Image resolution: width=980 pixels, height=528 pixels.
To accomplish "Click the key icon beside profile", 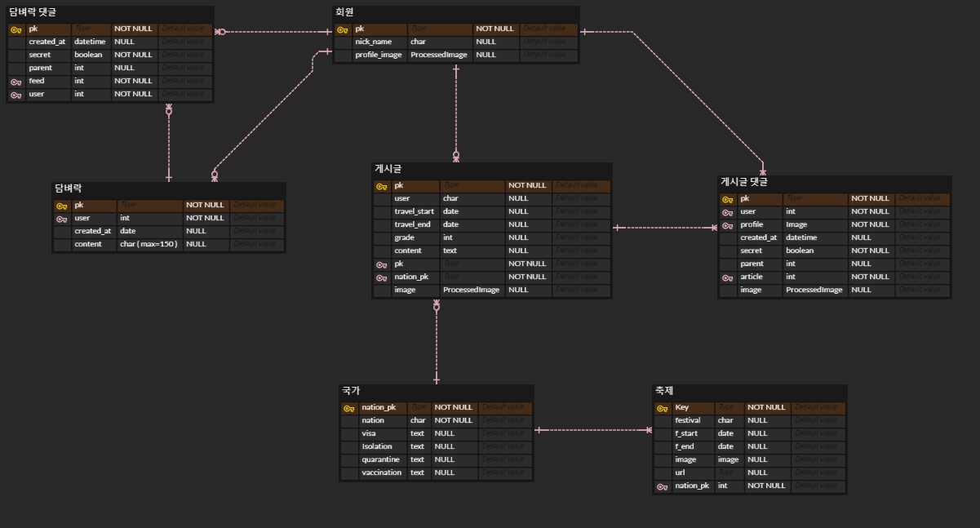I will [727, 224].
